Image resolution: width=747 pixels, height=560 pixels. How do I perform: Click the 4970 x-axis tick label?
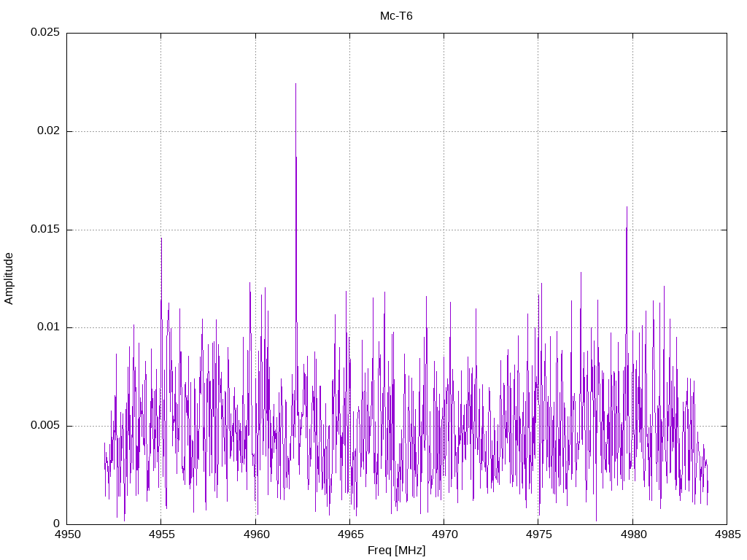444,534
